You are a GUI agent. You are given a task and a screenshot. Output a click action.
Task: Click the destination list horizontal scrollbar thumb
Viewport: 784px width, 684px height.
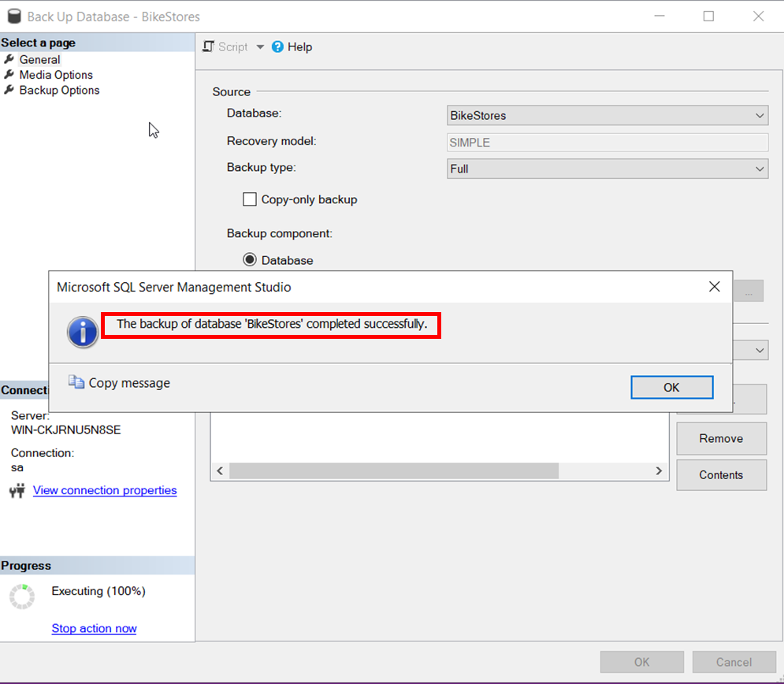(394, 471)
